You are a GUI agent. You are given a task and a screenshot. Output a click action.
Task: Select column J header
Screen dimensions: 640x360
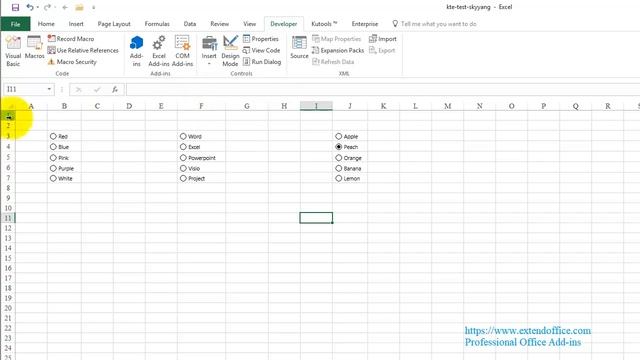(350, 106)
